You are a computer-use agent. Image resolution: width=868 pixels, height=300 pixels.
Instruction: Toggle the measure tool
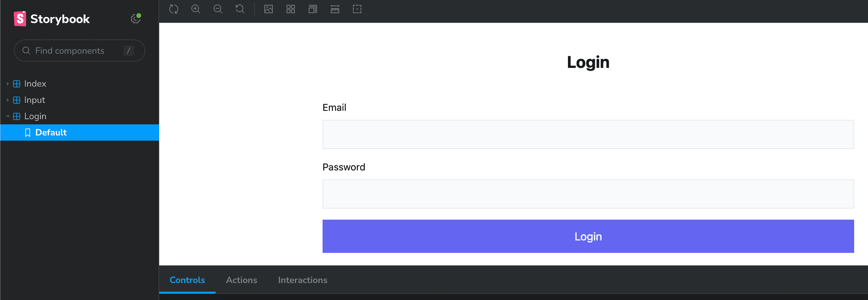pyautogui.click(x=335, y=9)
